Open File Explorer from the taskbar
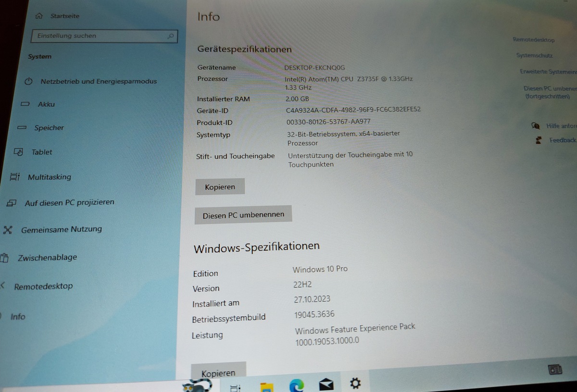Image resolution: width=577 pixels, height=392 pixels. [267, 387]
